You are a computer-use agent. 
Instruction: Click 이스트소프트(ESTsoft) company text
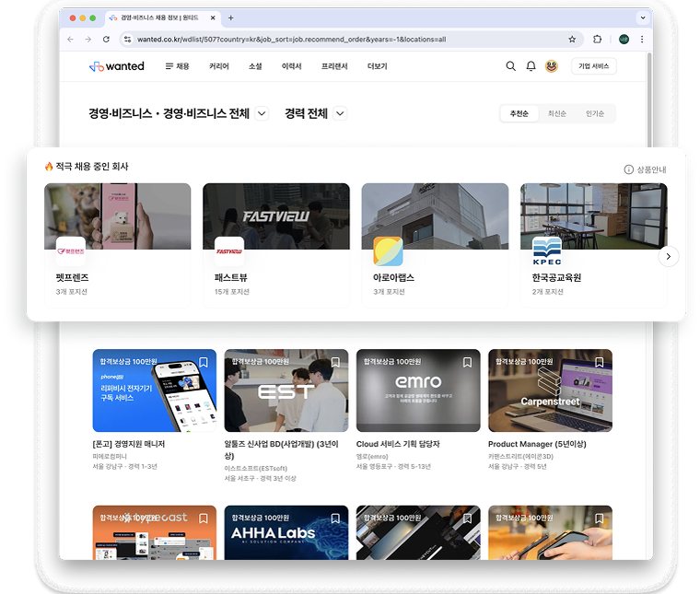click(256, 468)
